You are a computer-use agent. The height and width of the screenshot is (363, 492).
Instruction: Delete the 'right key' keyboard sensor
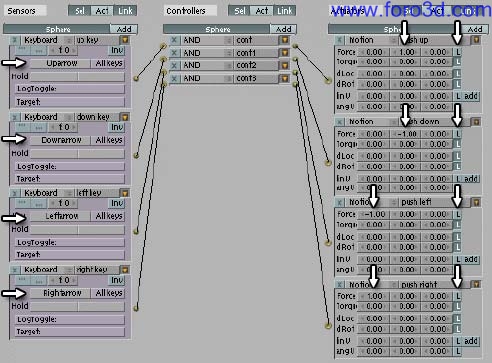pyautogui.click(x=15, y=269)
